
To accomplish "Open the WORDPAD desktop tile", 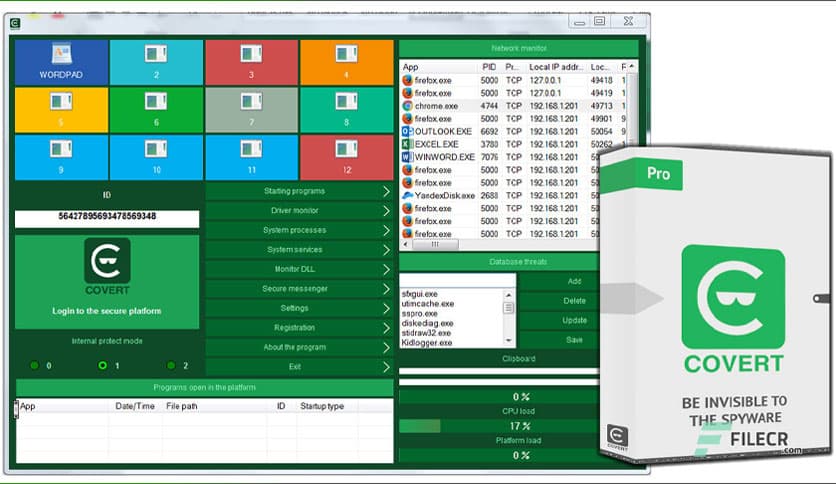I will pos(61,62).
